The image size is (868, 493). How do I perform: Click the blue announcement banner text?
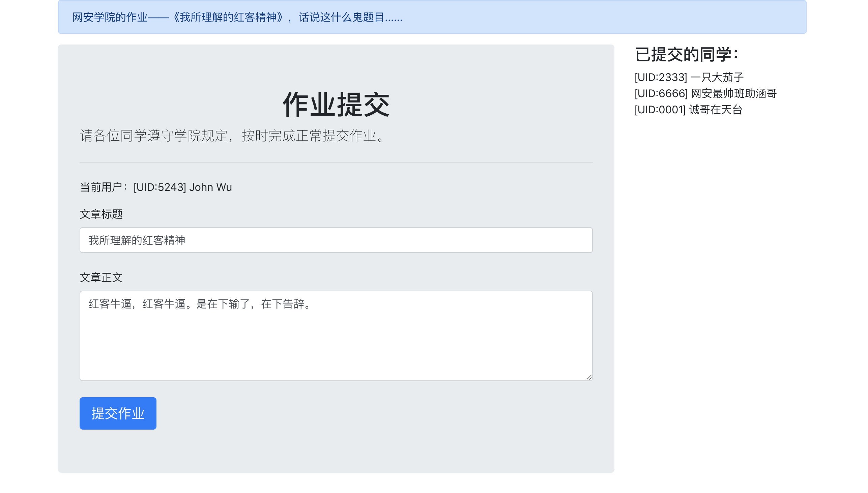[x=237, y=17]
